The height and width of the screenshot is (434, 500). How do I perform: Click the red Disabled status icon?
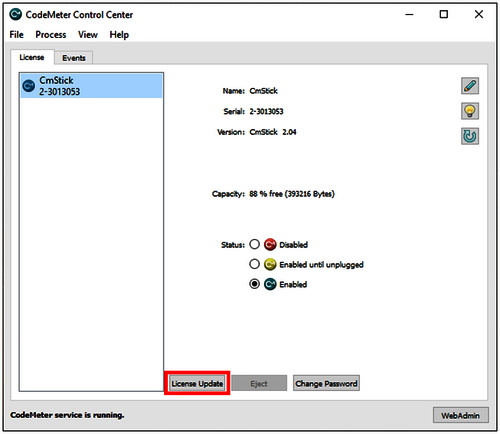[270, 244]
